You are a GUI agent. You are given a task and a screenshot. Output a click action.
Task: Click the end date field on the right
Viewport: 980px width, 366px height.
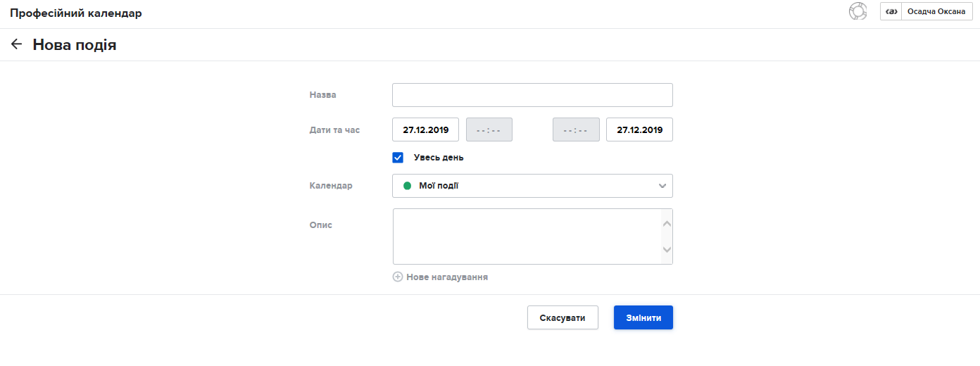pos(639,130)
